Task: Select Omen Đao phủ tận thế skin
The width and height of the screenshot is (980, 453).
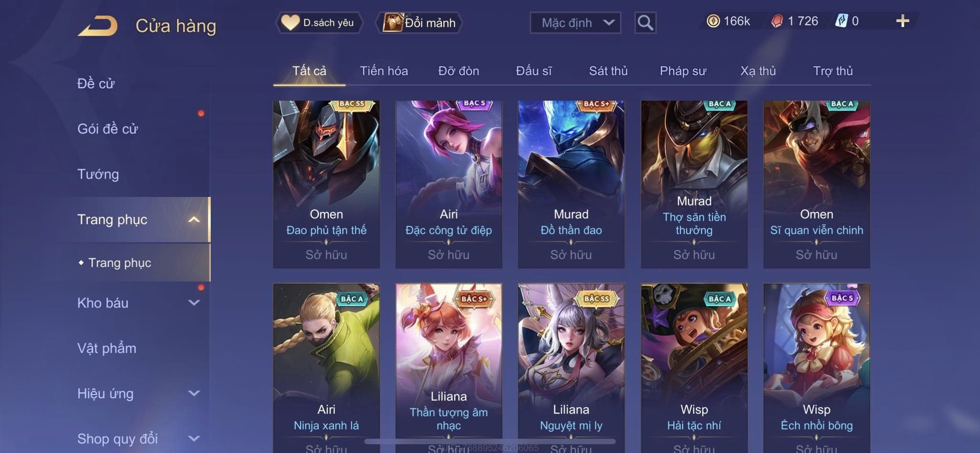Action: click(x=326, y=184)
